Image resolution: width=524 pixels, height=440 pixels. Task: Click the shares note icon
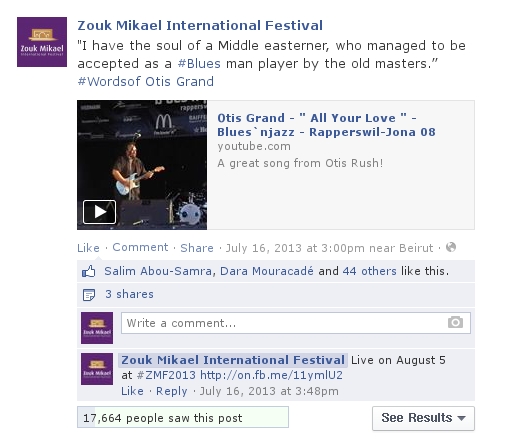(x=89, y=295)
